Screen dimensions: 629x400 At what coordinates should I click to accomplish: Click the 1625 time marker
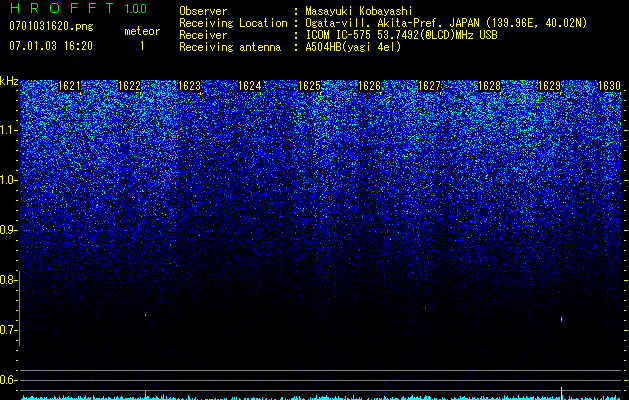pos(310,86)
